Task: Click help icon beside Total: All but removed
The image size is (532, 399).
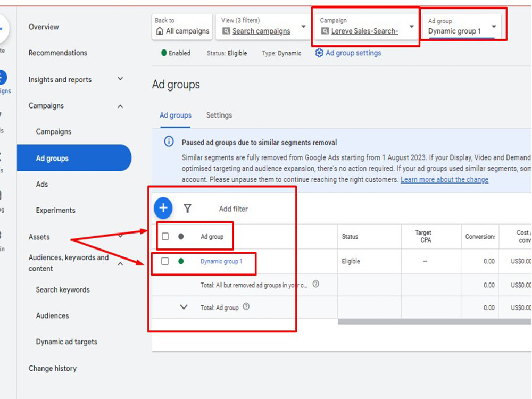Action: tap(316, 284)
